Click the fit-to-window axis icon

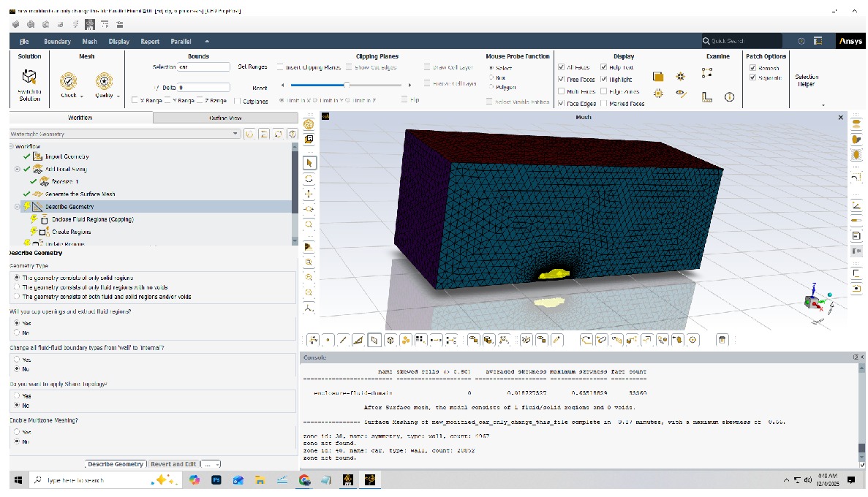coord(309,308)
